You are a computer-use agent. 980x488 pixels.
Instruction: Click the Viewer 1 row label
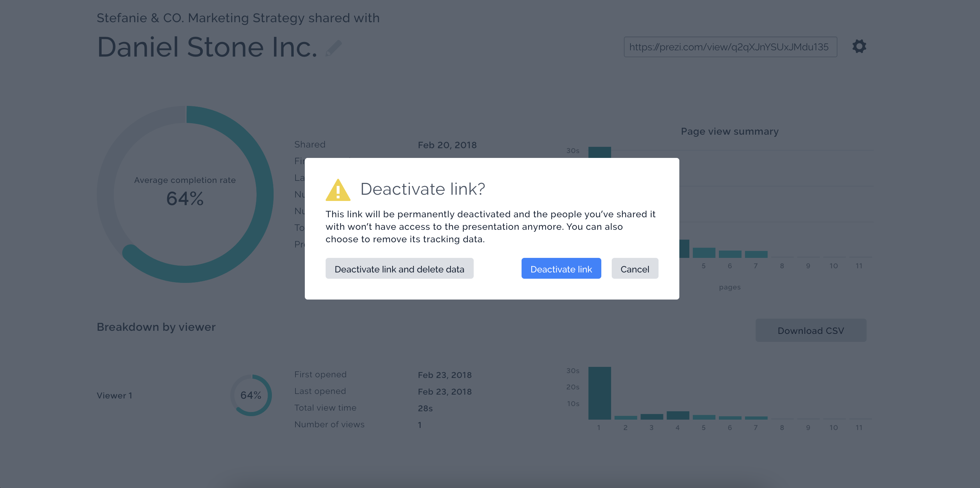[114, 395]
